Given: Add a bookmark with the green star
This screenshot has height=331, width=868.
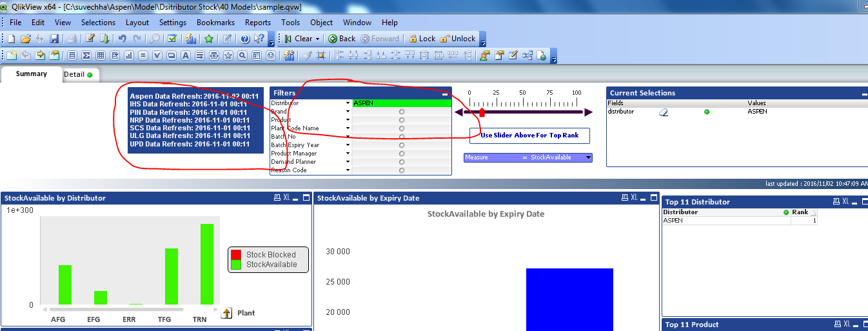Looking at the screenshot, I should pos(209,39).
